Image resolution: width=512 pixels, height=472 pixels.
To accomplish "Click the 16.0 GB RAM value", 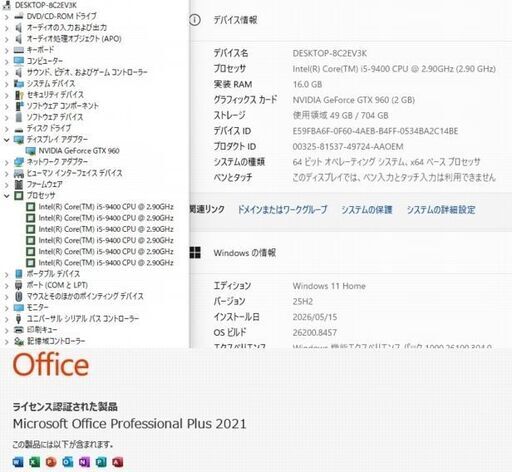I will 307,84.
